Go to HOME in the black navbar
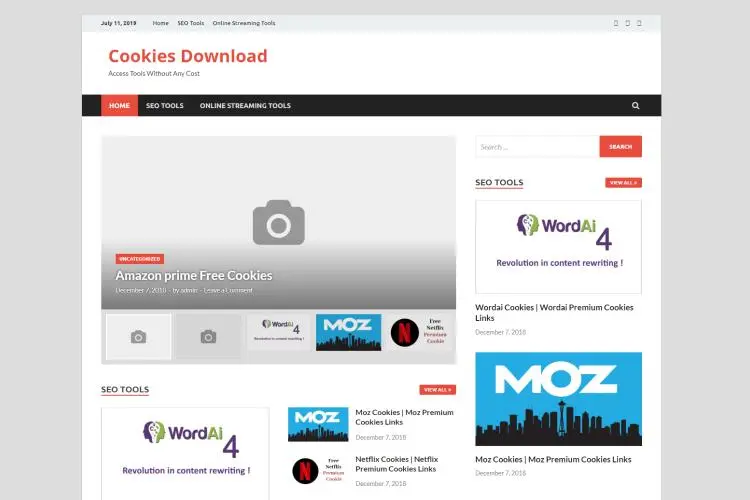The image size is (750, 500). [119, 105]
